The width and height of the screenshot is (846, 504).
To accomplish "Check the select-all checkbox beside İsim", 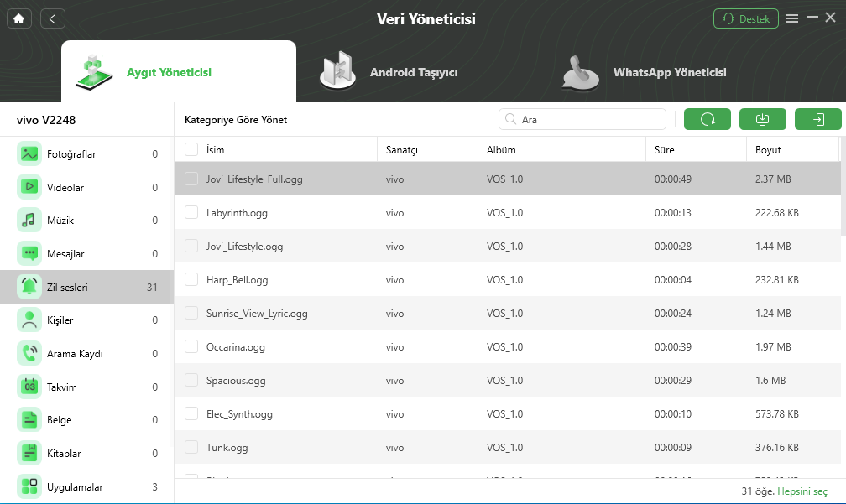I will pyautogui.click(x=191, y=149).
